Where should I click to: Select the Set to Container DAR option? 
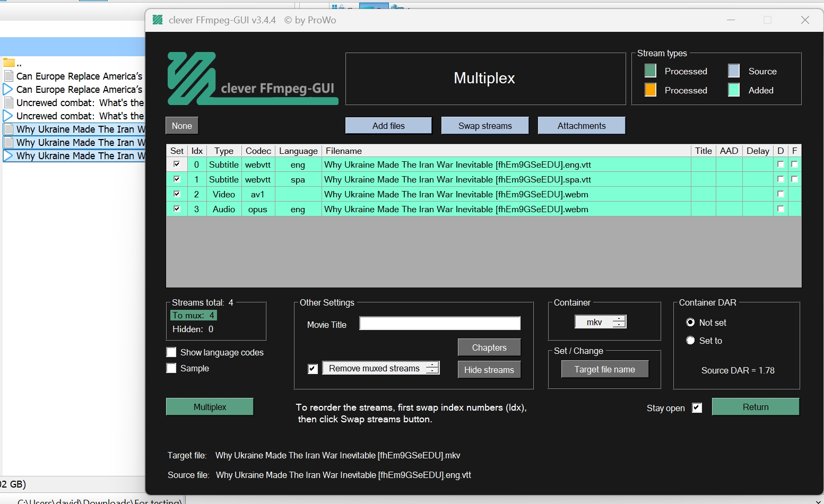[x=690, y=341]
